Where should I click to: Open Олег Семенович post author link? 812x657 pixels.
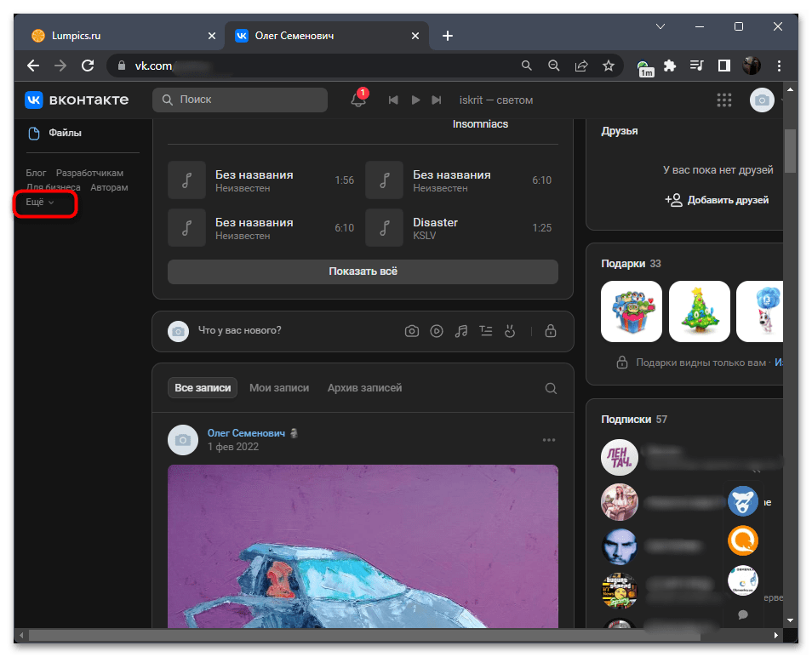click(x=246, y=433)
